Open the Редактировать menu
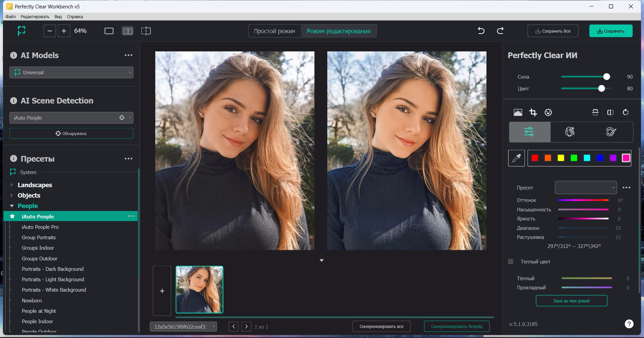 tap(35, 16)
